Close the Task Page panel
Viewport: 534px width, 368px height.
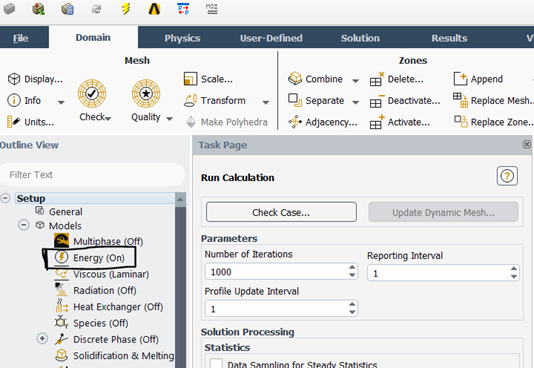click(527, 144)
